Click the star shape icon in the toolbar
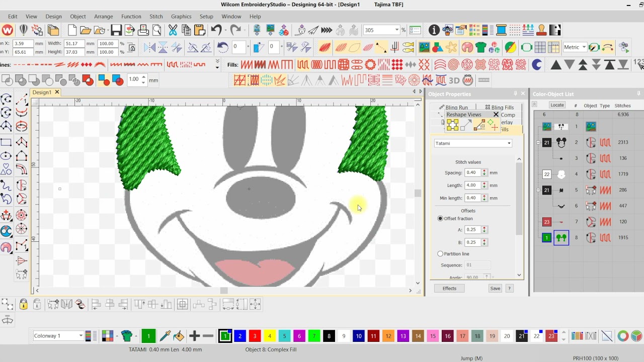644x362 pixels. [451, 48]
